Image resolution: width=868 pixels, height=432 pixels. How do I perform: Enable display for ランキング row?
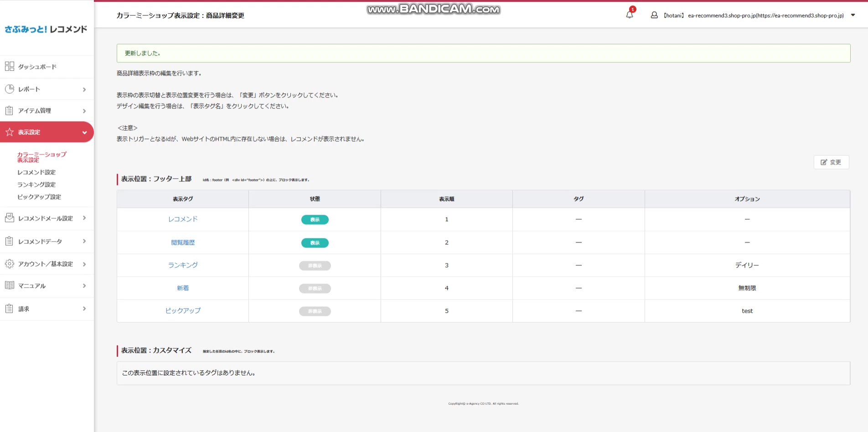pos(315,265)
